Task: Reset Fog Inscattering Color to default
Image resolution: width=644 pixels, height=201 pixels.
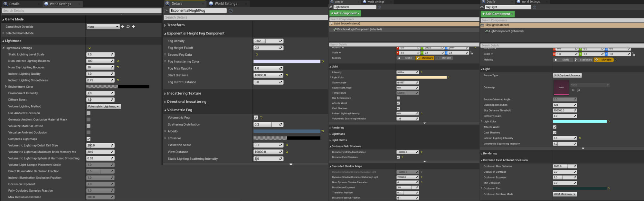Action: pyautogui.click(x=322, y=62)
